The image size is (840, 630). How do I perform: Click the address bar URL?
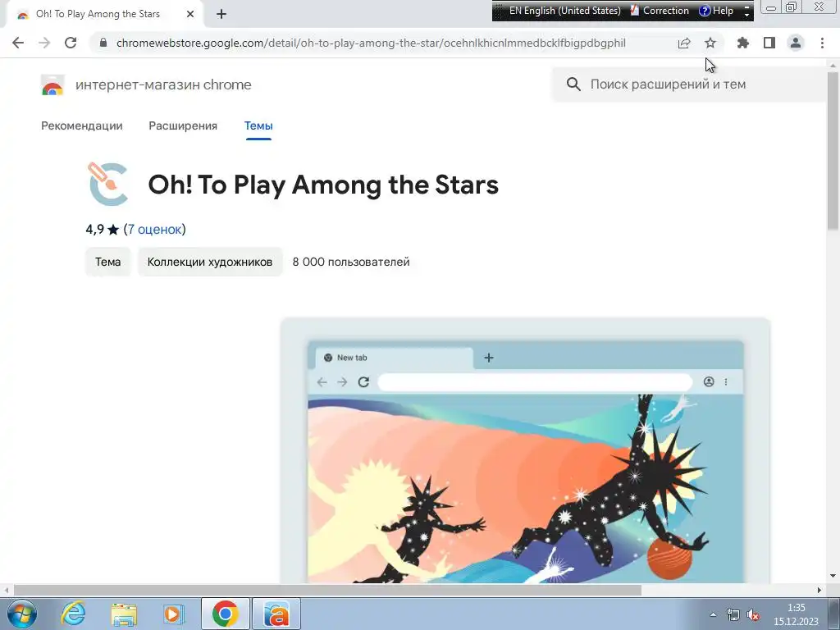(371, 43)
